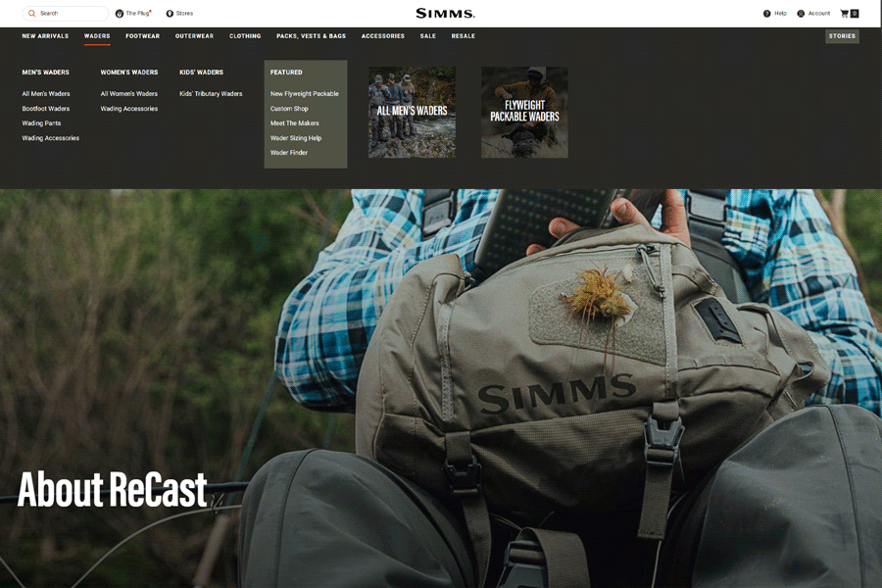The width and height of the screenshot is (882, 588).
Task: Select Kids' Tributary Waders link
Action: pos(211,94)
